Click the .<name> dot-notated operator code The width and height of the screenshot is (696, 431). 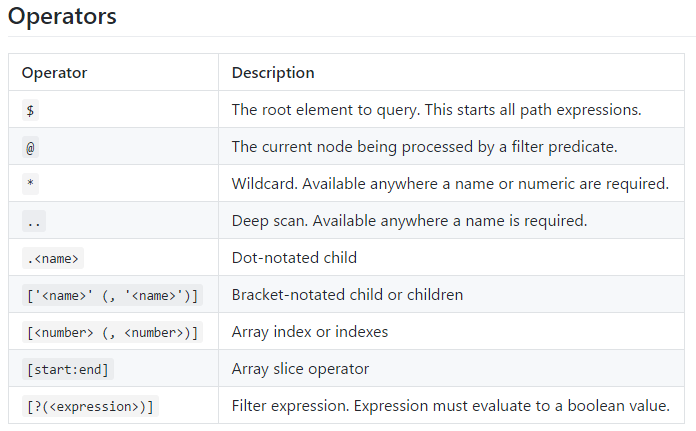51,258
